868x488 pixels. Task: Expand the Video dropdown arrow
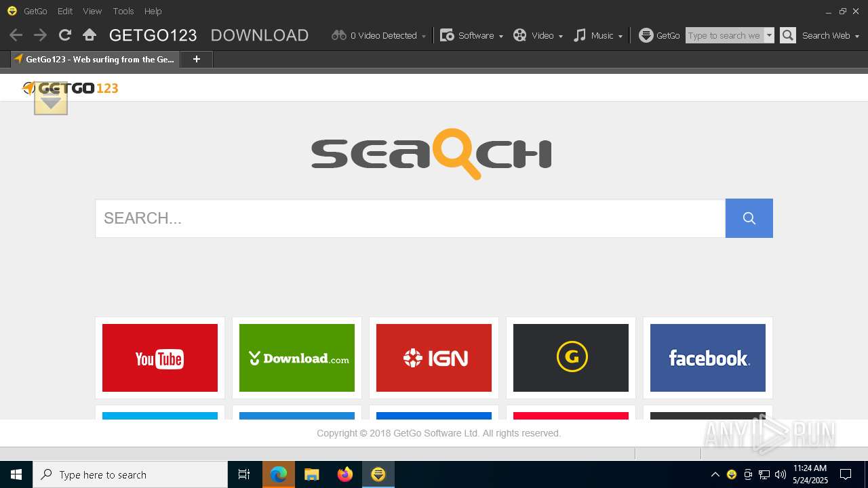point(561,36)
